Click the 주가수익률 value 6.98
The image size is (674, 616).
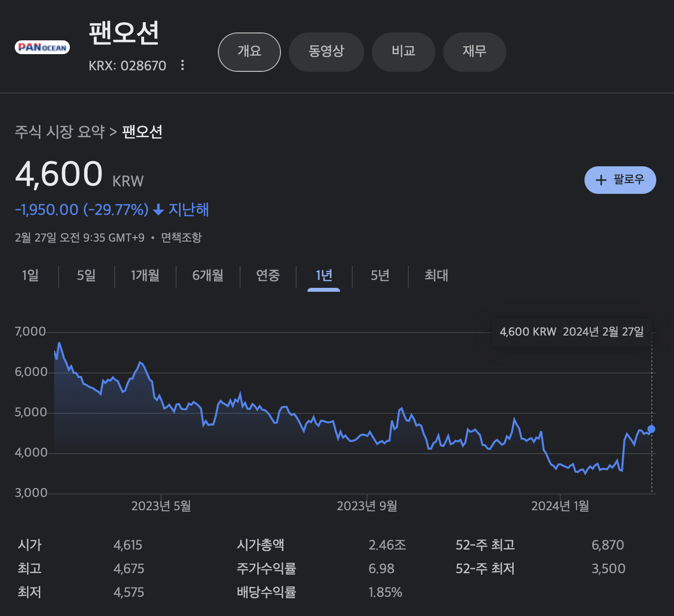(x=381, y=569)
